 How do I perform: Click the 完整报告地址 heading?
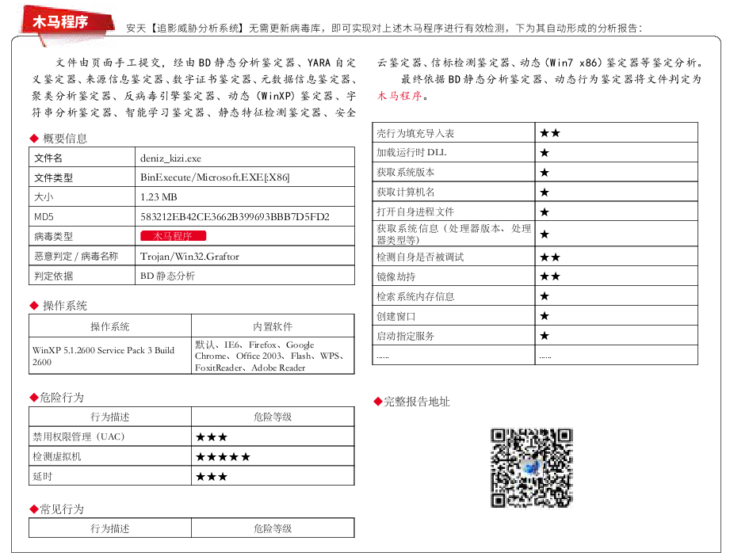[417, 402]
